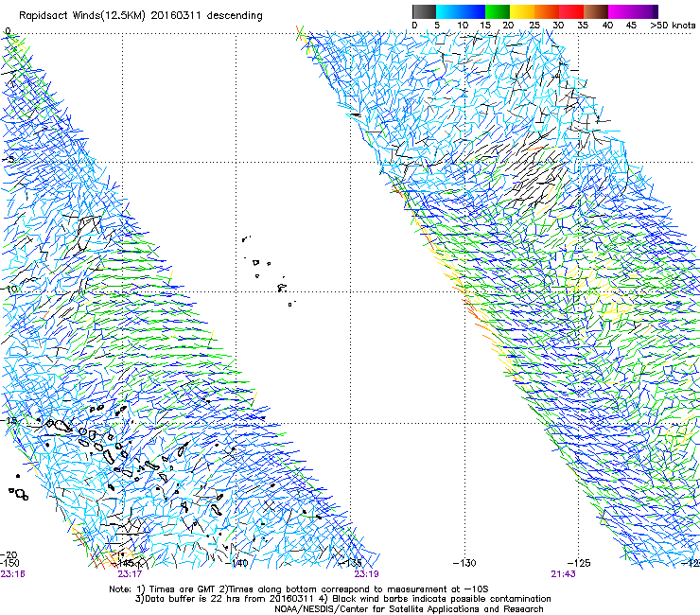Viewport: 700px width, 615px height.
Task: Click the cyan 5–10 knots legend color
Action: [x=447, y=11]
